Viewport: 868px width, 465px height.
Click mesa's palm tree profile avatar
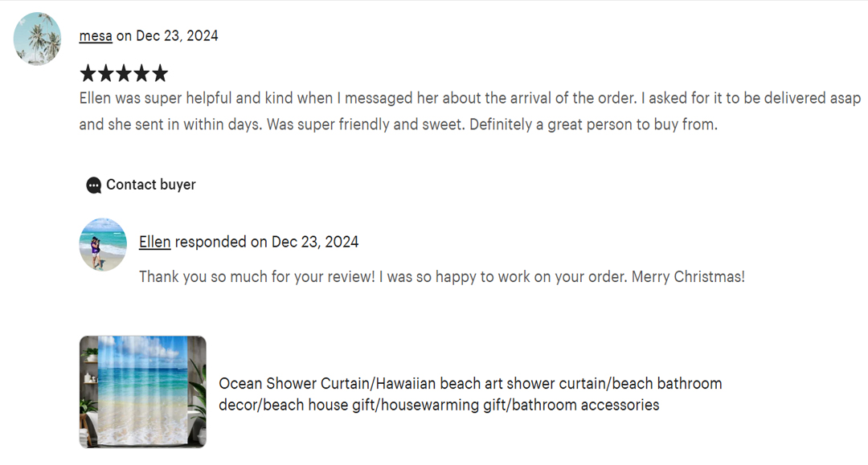pos(38,38)
